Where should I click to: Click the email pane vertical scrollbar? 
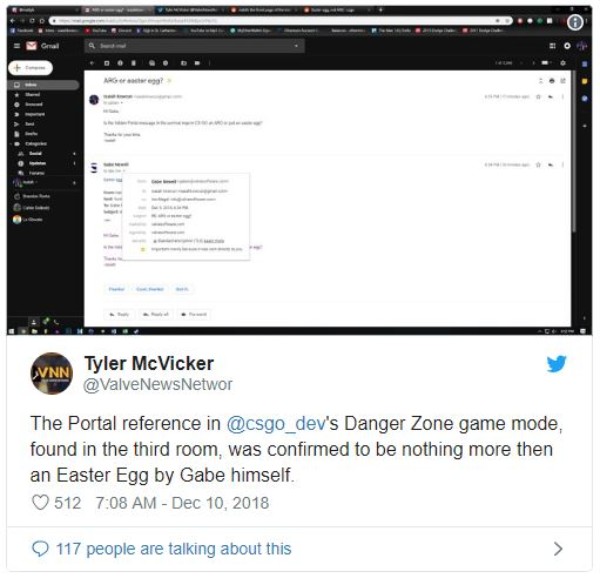pyautogui.click(x=574, y=151)
